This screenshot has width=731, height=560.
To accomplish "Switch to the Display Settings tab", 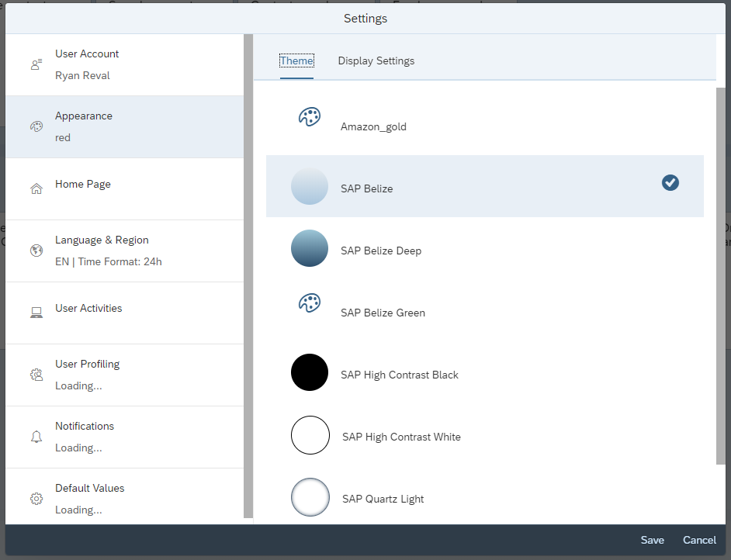I will pyautogui.click(x=376, y=60).
